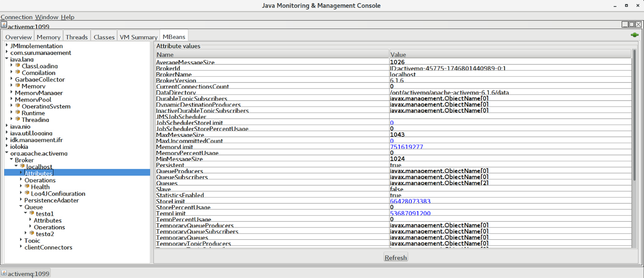Screen dimensions: 644x278
Task: Select the Broker tree node
Action: point(24,160)
